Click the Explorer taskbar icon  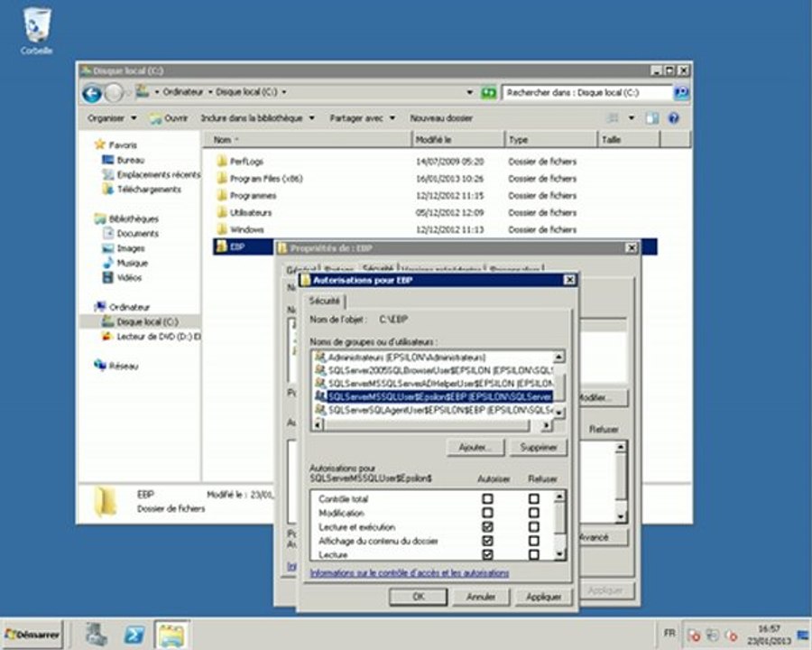point(171,635)
